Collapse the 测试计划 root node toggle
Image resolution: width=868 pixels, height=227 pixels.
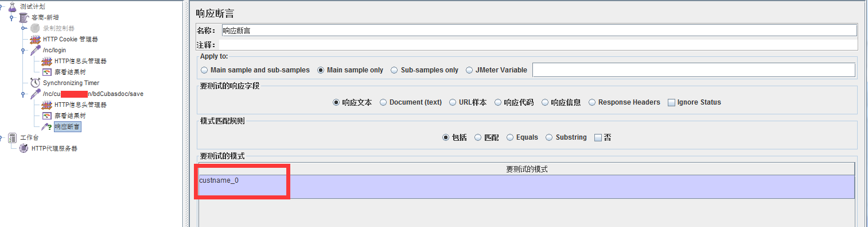pos(2,6)
